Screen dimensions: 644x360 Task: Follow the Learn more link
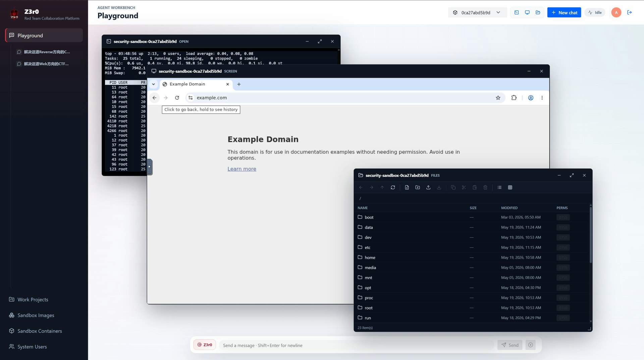pos(242,169)
